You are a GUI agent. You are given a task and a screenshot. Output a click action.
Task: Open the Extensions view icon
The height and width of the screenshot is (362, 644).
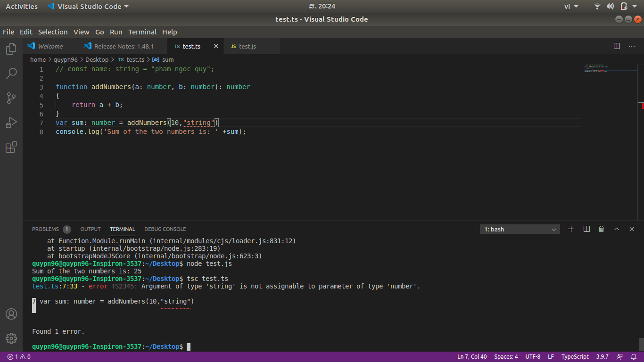[11, 148]
